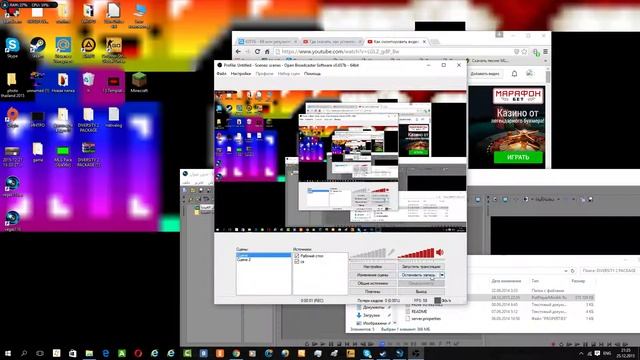The width and height of the screenshot is (640, 360).
Task: Click the Марафон casino ad banner
Action: coord(507,127)
